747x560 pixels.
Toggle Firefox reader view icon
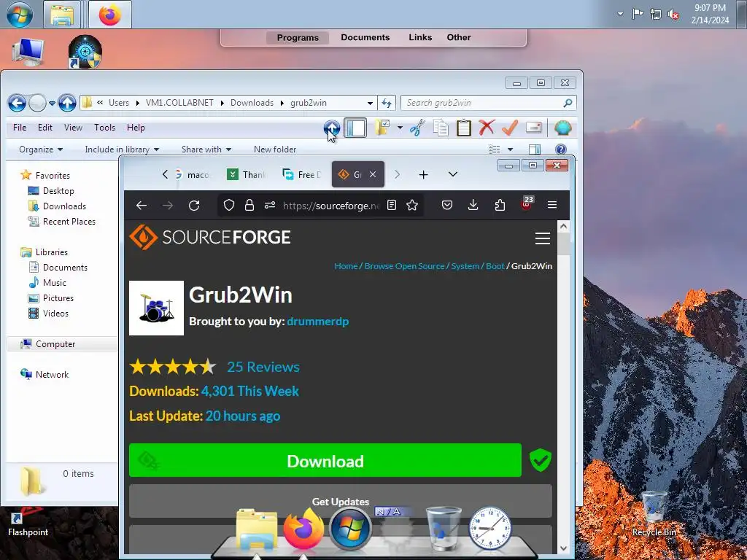click(392, 205)
